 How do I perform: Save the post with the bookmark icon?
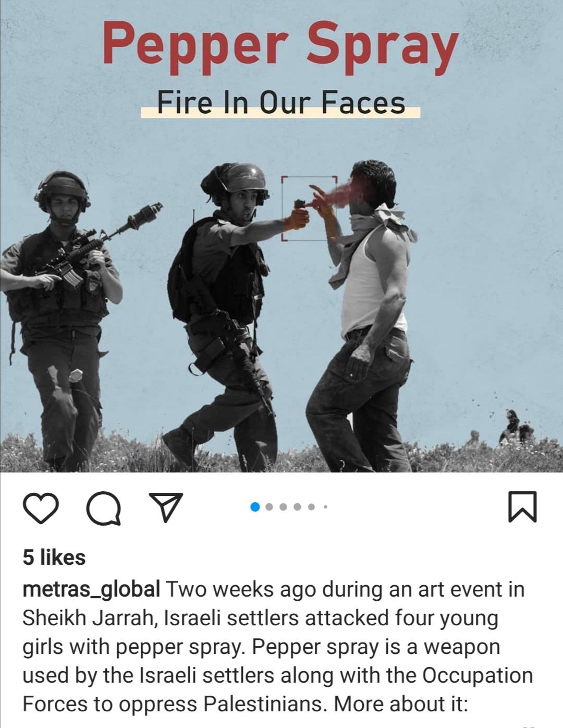522,506
